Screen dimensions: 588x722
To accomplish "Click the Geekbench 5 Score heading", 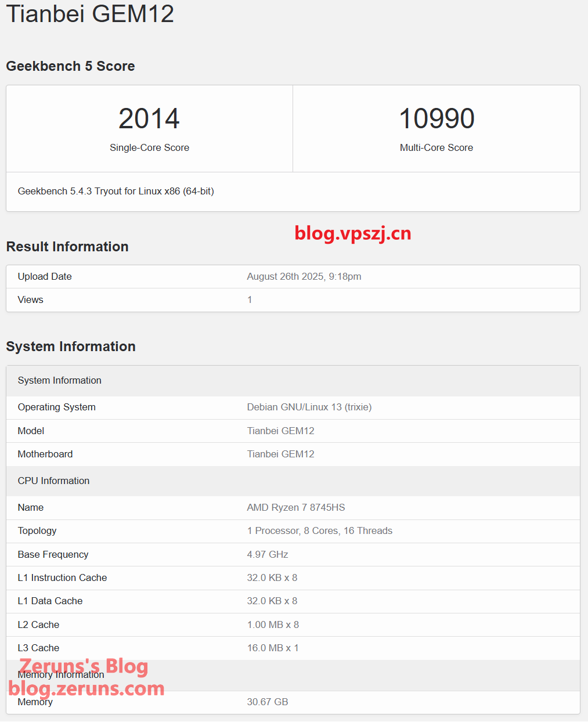I will pyautogui.click(x=70, y=66).
